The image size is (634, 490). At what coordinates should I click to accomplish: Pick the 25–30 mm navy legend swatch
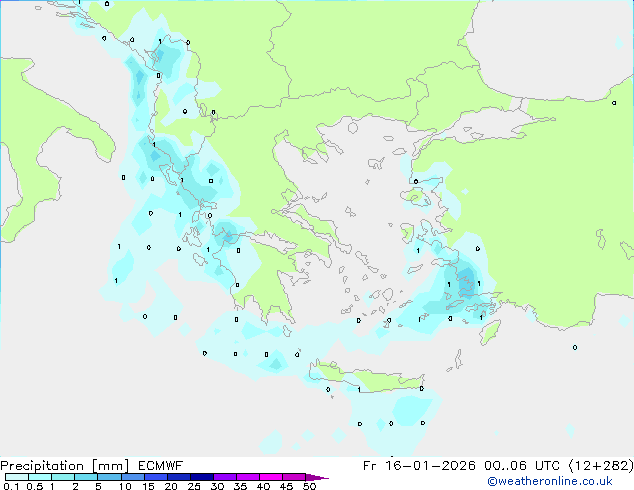coord(202,477)
